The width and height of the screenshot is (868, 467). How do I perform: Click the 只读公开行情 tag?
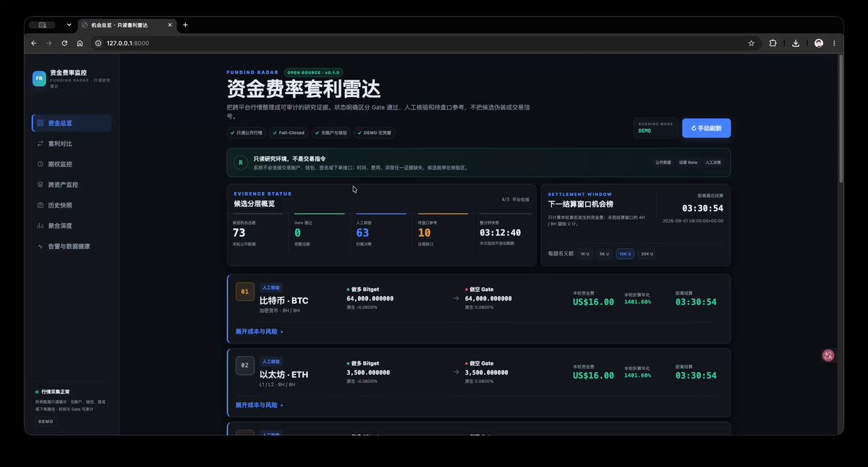[x=247, y=133]
